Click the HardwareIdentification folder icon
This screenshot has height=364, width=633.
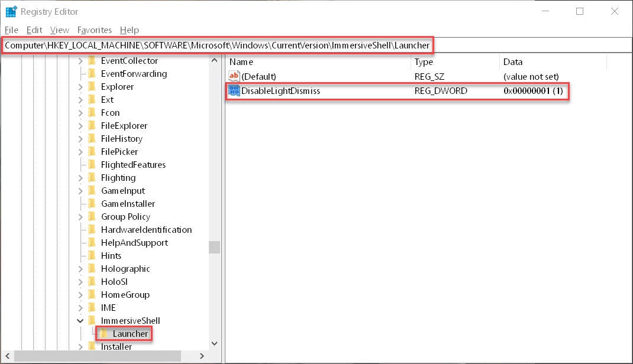coord(92,230)
